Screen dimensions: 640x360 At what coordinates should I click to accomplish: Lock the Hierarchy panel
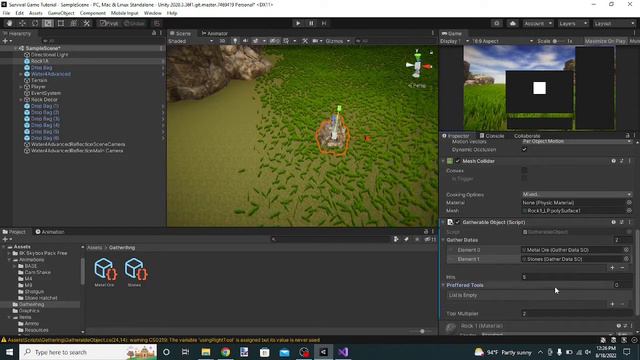[154, 33]
